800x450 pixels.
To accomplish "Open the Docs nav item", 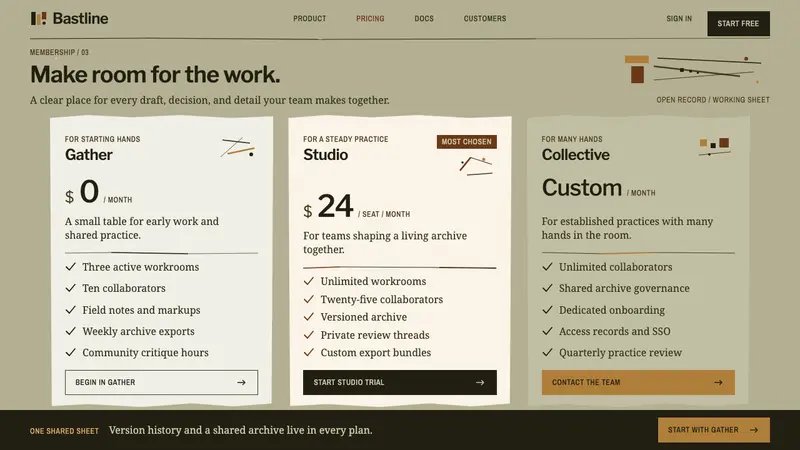I will 424,18.
